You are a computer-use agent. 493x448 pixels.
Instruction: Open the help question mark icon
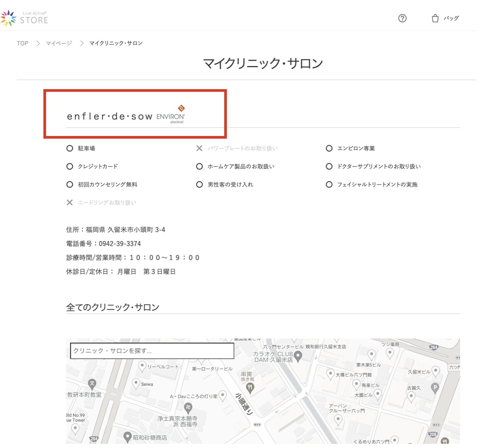click(x=402, y=18)
